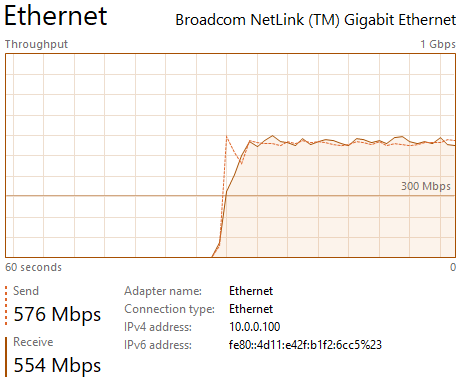Select the 576 Mbps send value
Screen dimensions: 465x384
coord(57,314)
